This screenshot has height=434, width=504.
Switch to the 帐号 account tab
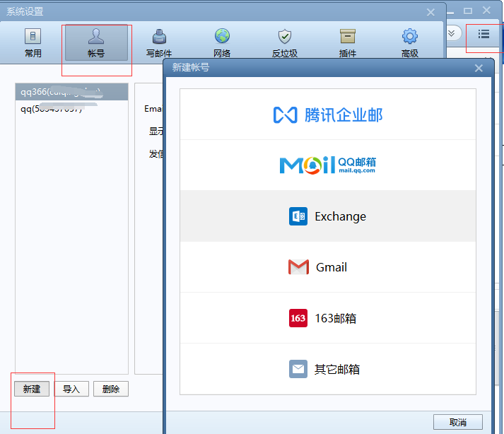click(96, 42)
